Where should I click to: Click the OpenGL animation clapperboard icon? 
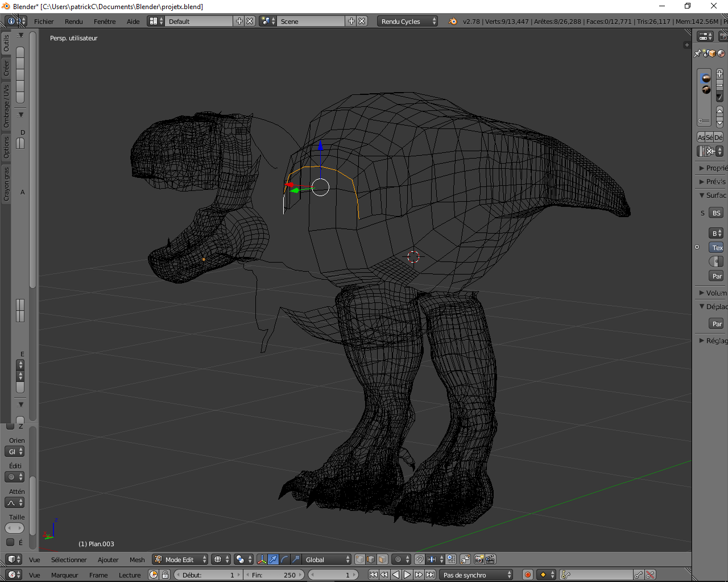[490, 559]
